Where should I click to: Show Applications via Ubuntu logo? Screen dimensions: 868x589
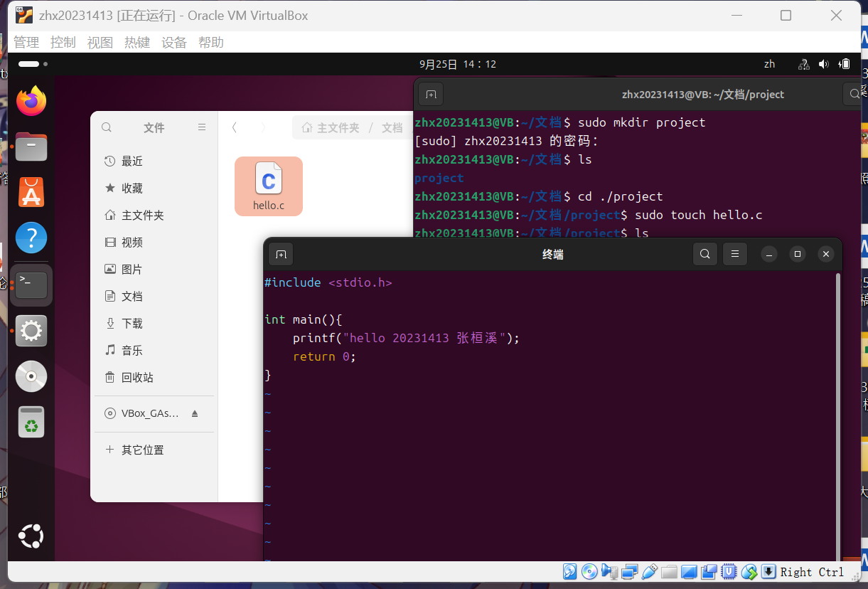pos(31,536)
